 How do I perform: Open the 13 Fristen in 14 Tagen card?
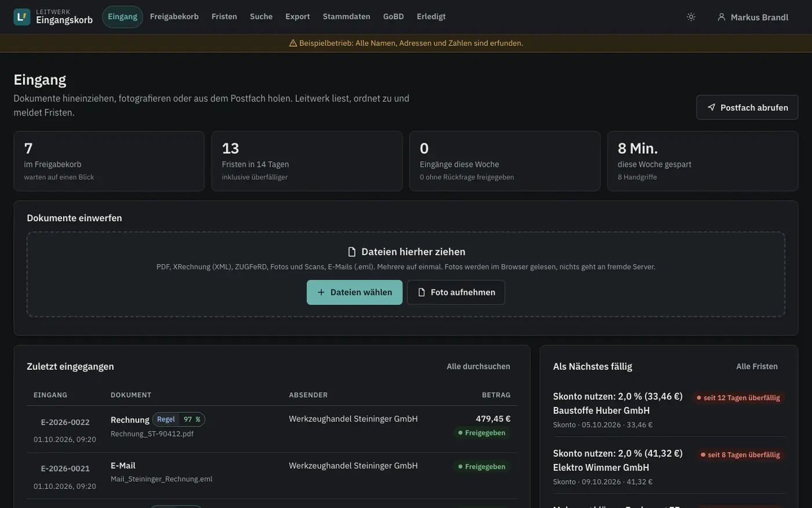pos(307,161)
